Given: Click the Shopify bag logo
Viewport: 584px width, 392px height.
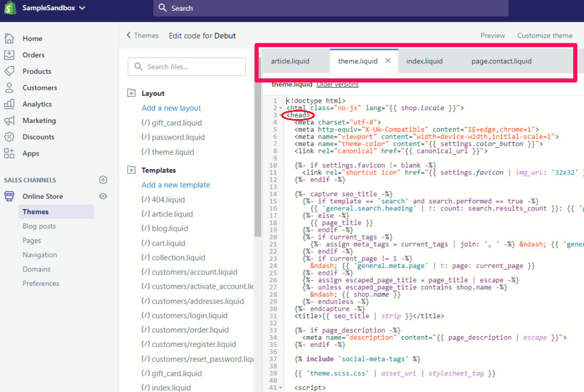Looking at the screenshot, I should pos(10,8).
